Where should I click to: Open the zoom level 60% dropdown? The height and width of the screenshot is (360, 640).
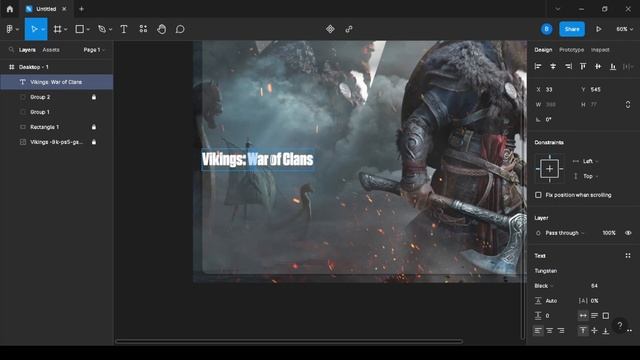click(x=624, y=29)
